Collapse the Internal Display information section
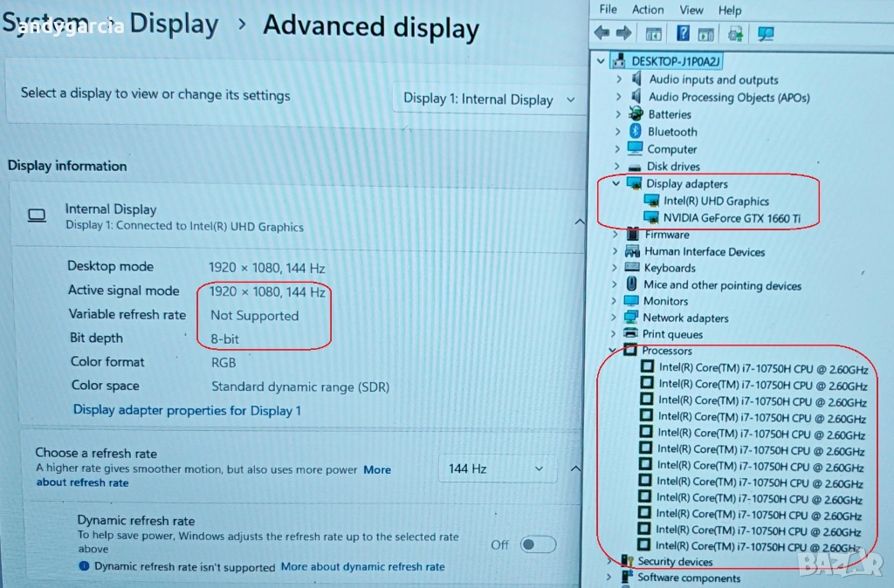Viewport: 894px width, 588px height. (x=579, y=222)
